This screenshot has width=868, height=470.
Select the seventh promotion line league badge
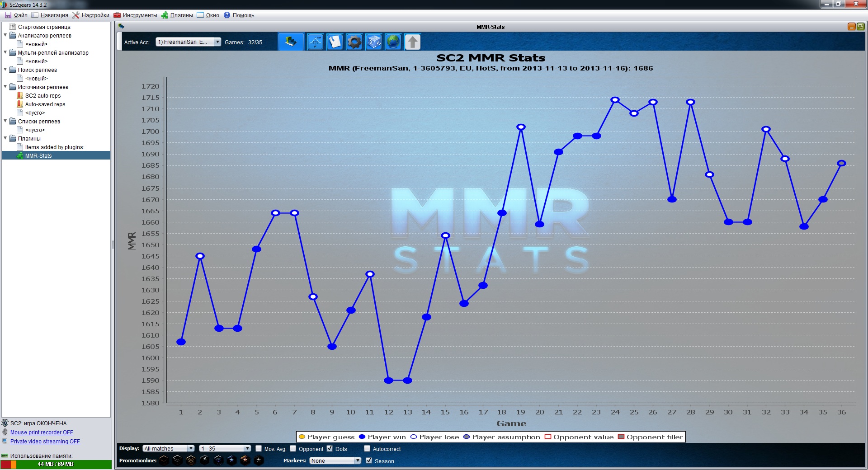pyautogui.click(x=245, y=460)
